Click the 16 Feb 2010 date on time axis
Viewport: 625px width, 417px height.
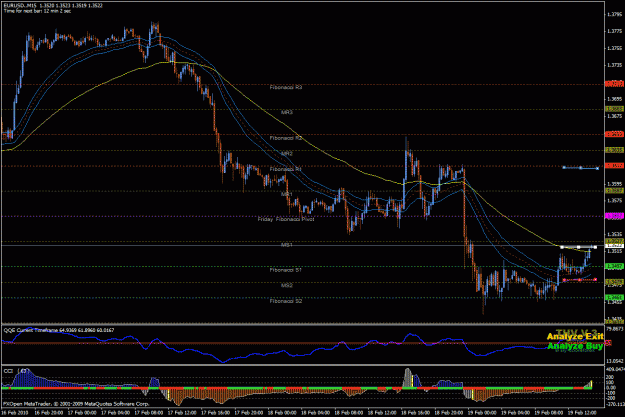tap(16, 413)
